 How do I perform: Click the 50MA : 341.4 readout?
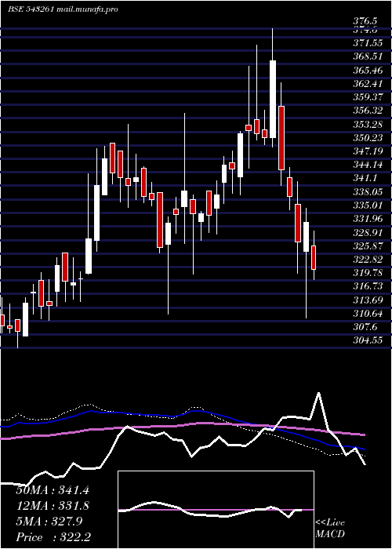click(53, 490)
